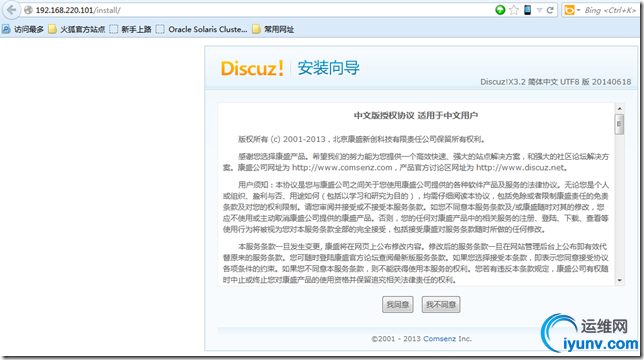
Task: Bookmark this page with the star icon
Action: tap(514, 10)
